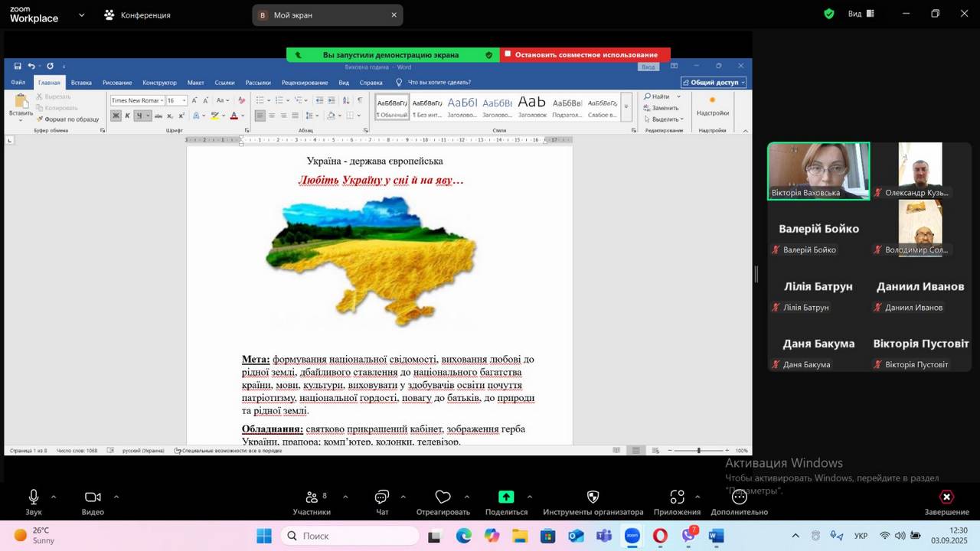Click the Share access button in Word

click(x=714, y=83)
